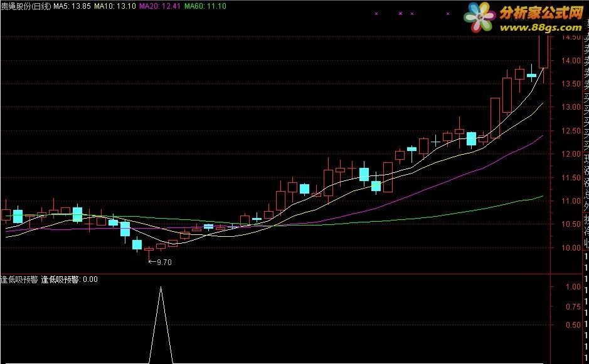Select the MA5: 13.85 indicator label
The height and width of the screenshot is (364, 589).
click(x=72, y=6)
